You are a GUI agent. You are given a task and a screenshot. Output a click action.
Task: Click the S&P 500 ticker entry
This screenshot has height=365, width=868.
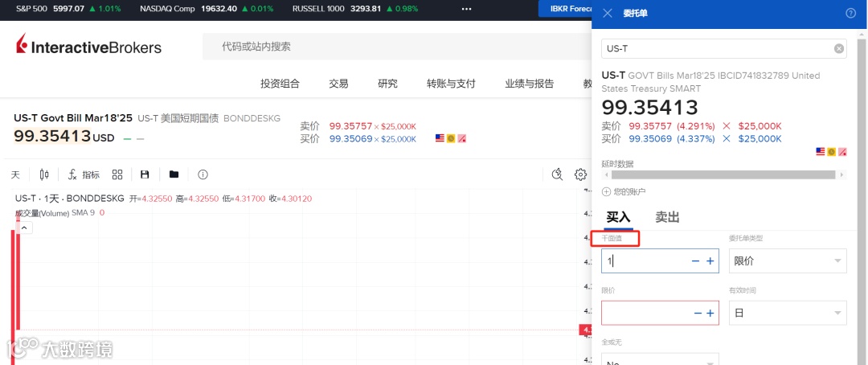[x=70, y=9]
